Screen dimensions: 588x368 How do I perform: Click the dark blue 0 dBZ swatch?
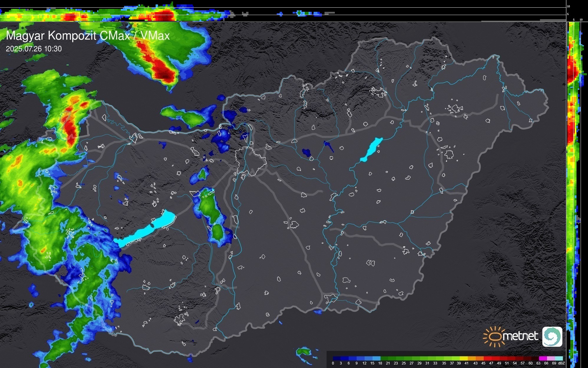(x=336, y=359)
